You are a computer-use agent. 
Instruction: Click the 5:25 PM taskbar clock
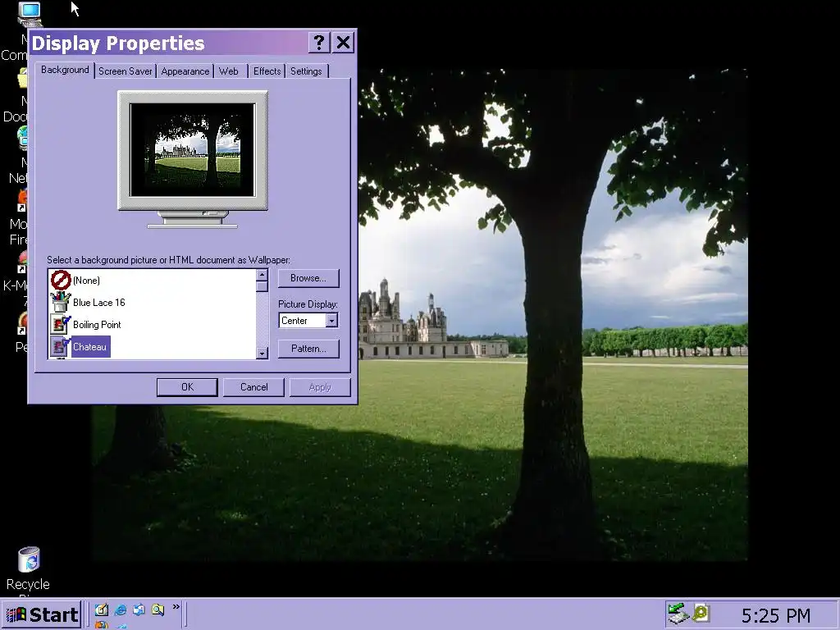tap(775, 615)
